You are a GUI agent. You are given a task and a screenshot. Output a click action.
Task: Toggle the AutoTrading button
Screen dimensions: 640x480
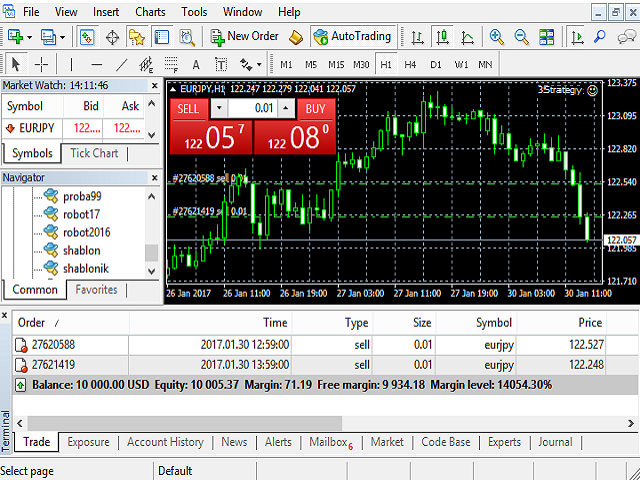point(353,37)
